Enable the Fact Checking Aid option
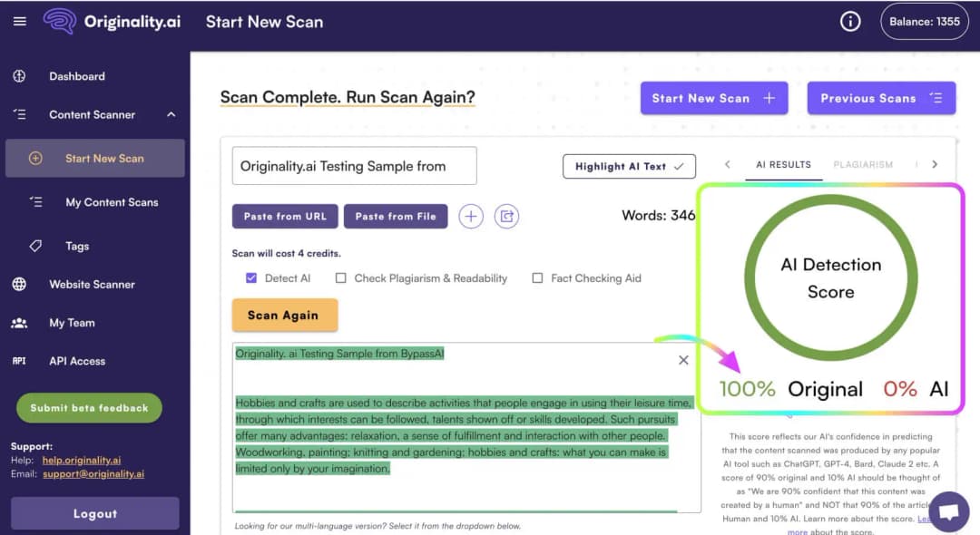 pyautogui.click(x=537, y=278)
